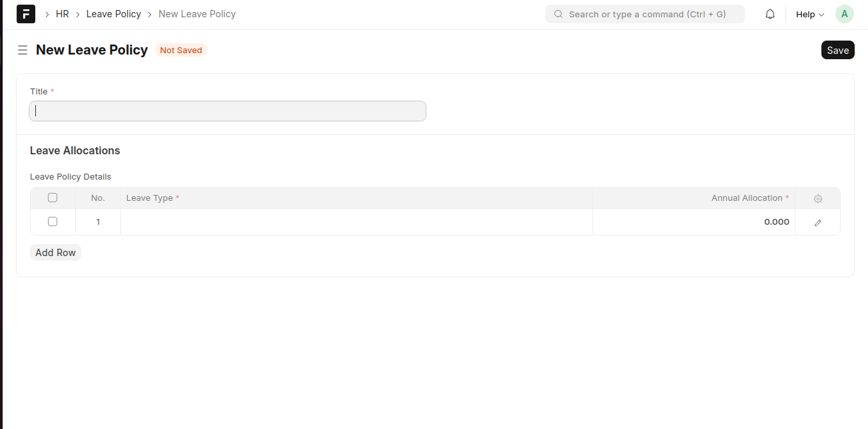Click the Frappe home logo icon

[26, 14]
